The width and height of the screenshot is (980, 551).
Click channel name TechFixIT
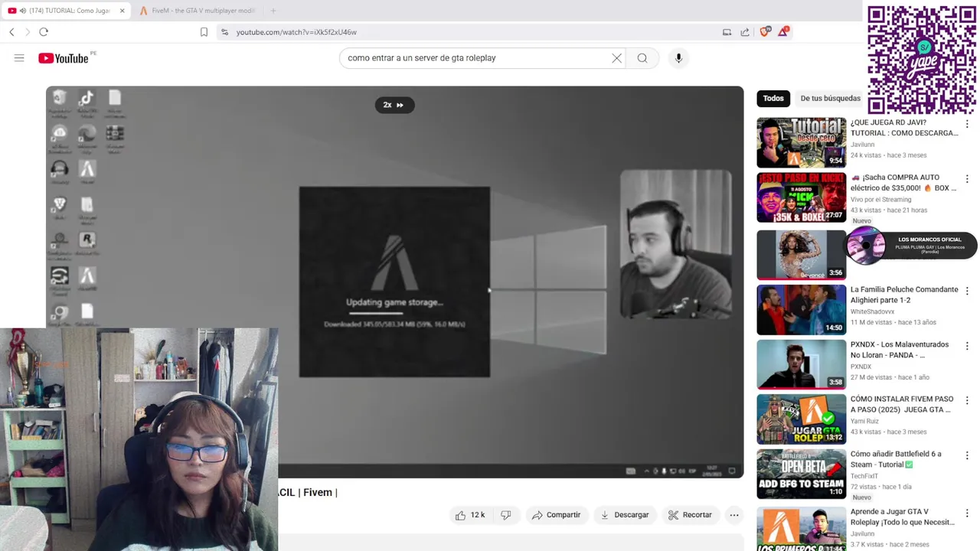click(x=865, y=476)
